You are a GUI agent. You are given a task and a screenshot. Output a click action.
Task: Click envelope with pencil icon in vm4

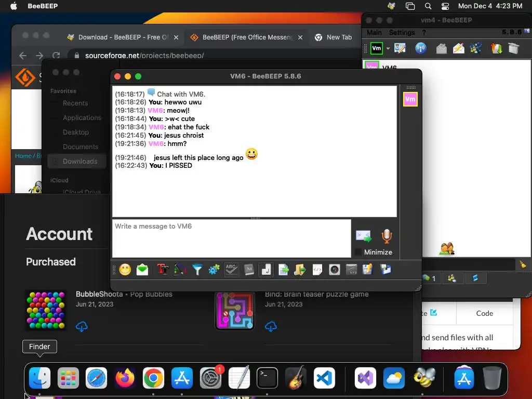coord(458,48)
